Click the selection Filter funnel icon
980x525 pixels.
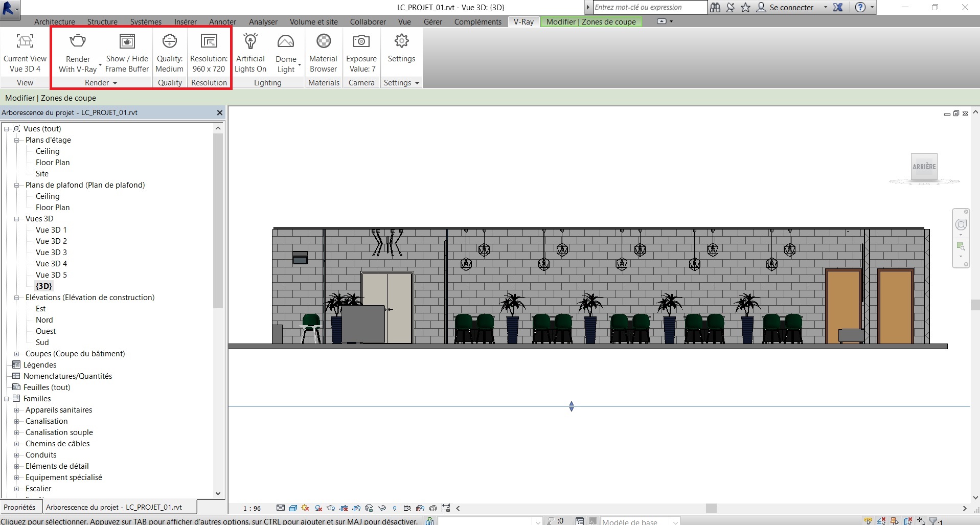933,521
